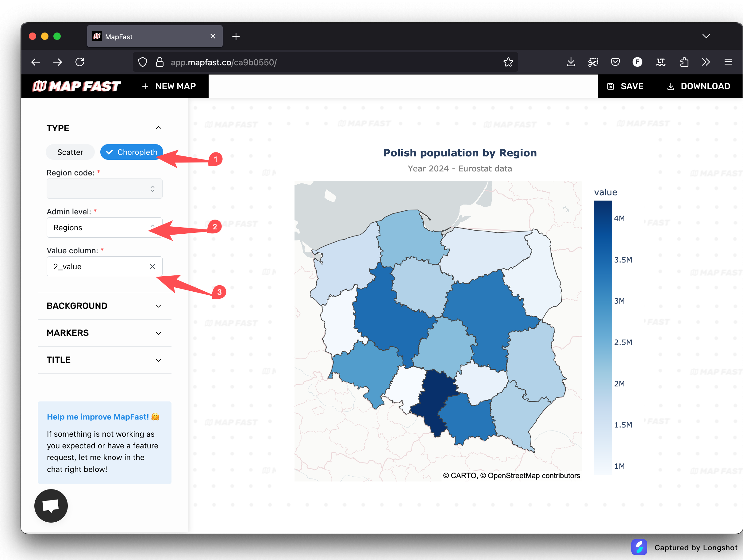Expand the MARKERS section
Viewport: 743px width, 560px height.
(105, 333)
